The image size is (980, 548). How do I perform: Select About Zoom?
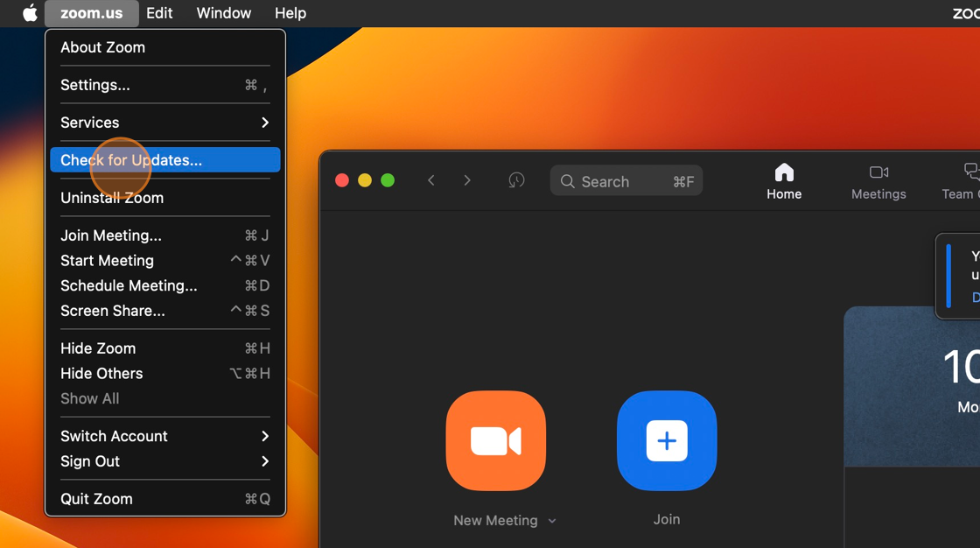point(165,47)
